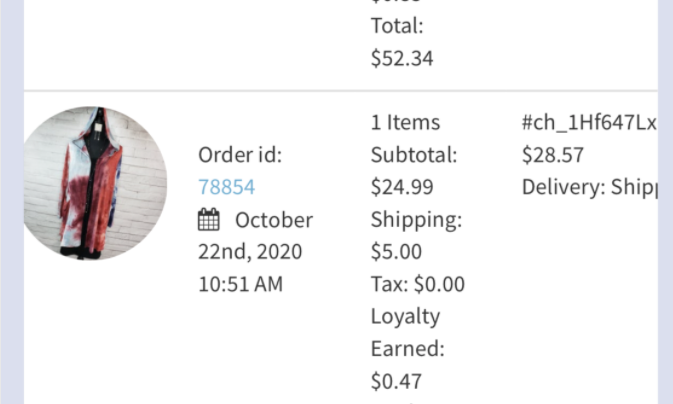The width and height of the screenshot is (673, 404).
Task: Click the Tax: $0.00 line
Action: (418, 284)
